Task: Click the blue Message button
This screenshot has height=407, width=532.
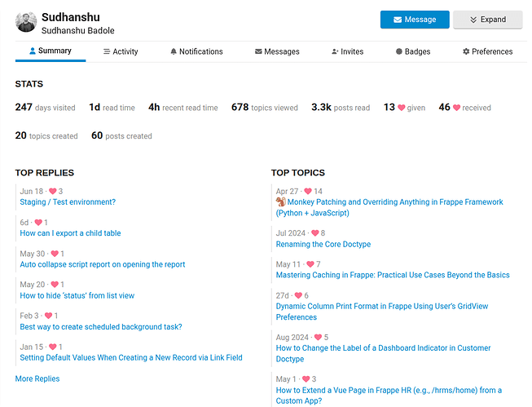Action: (x=414, y=20)
